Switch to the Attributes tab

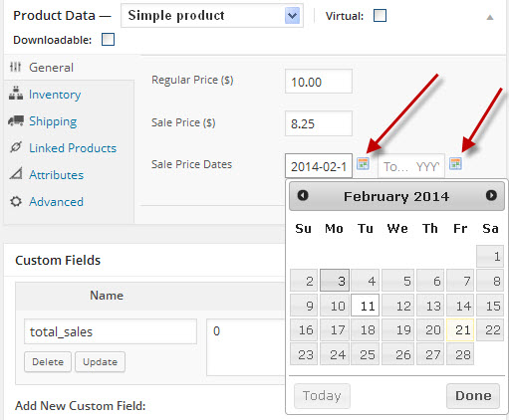56,174
